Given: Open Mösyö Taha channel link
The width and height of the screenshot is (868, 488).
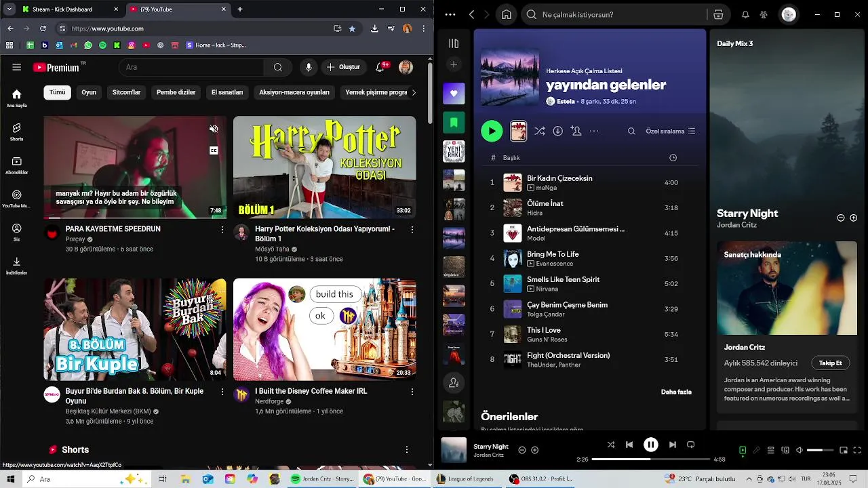Looking at the screenshot, I should pyautogui.click(x=272, y=249).
